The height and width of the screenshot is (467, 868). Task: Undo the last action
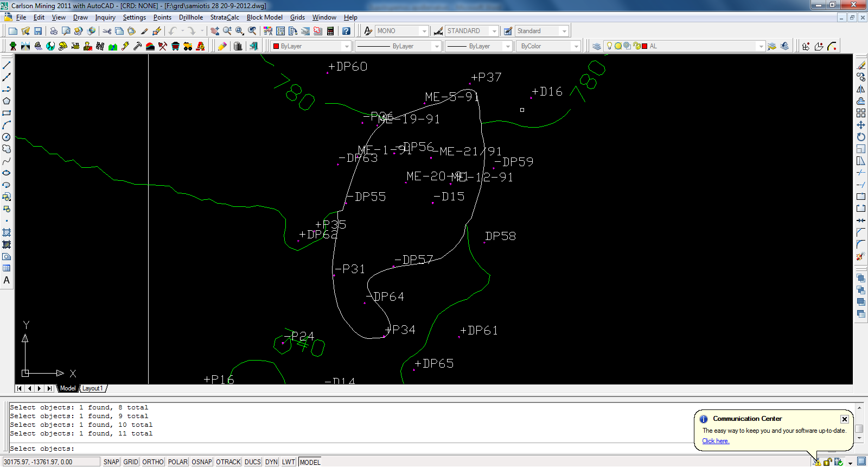pos(173,31)
